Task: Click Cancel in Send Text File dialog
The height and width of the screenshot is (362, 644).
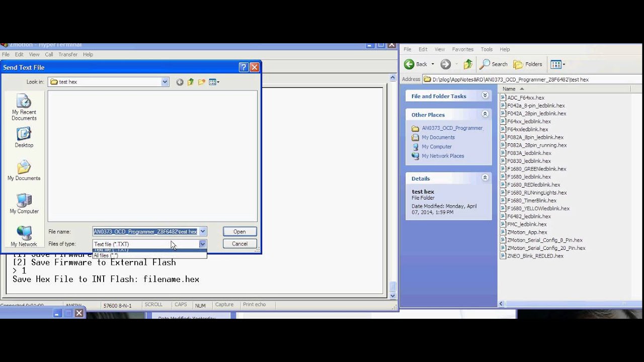Action: point(239,244)
